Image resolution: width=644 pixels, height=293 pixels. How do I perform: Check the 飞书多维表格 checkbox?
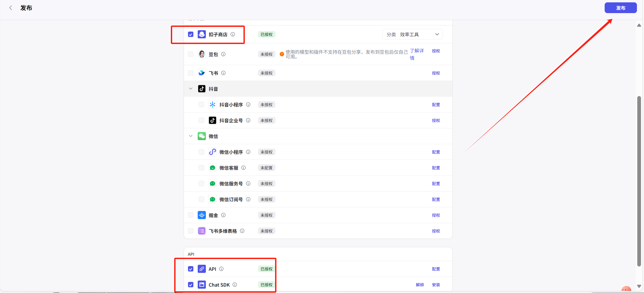pos(191,231)
